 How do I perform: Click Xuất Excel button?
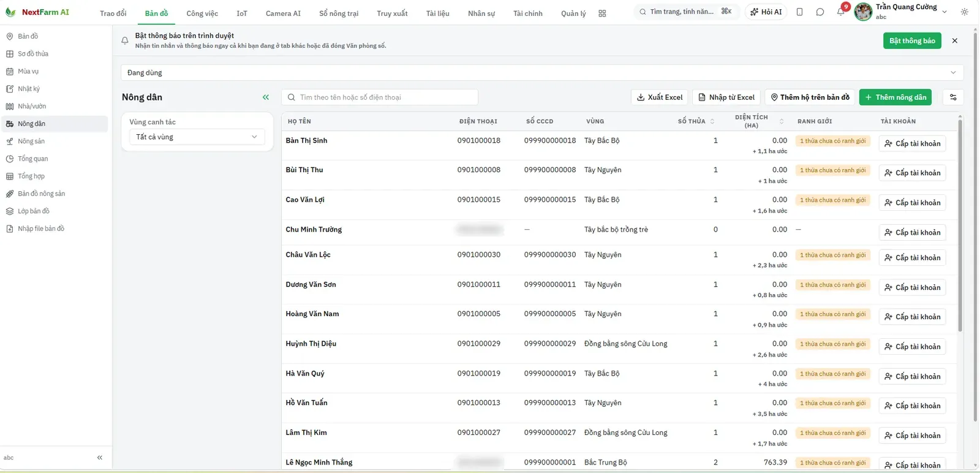coord(659,97)
